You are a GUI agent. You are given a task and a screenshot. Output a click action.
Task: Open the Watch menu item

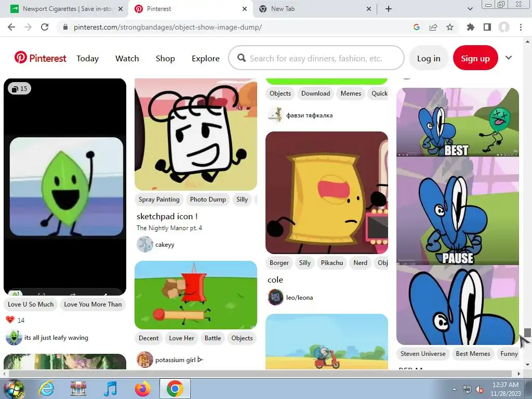click(x=127, y=58)
